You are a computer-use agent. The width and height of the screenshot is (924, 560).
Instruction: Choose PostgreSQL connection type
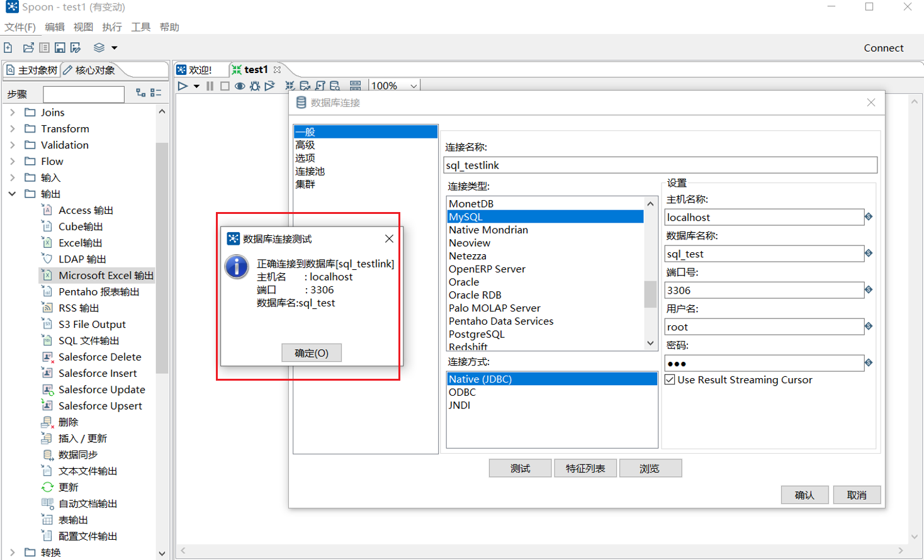pyautogui.click(x=476, y=334)
